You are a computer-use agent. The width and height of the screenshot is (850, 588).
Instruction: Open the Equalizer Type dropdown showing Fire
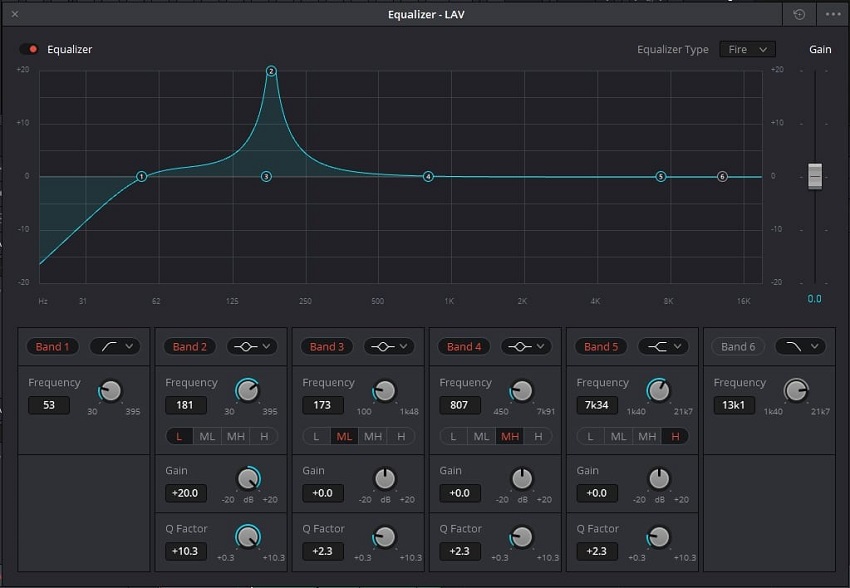coord(747,48)
